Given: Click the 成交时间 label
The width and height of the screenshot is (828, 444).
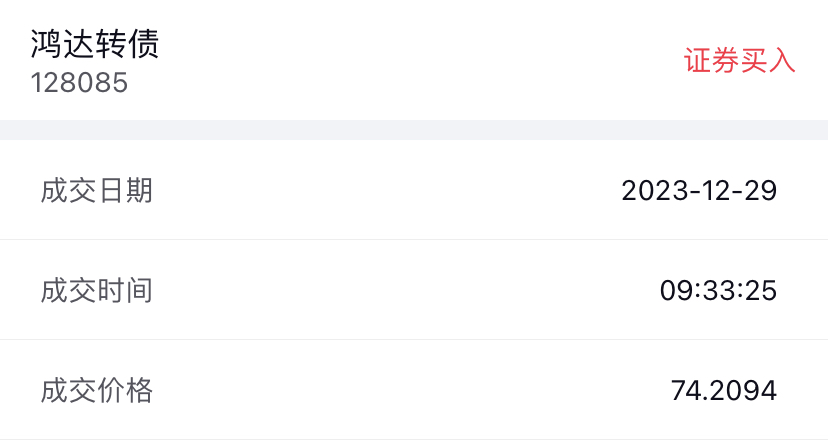Looking at the screenshot, I should pyautogui.click(x=97, y=290).
